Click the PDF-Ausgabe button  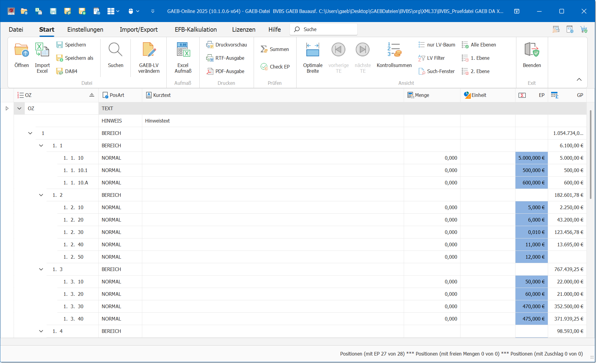(x=226, y=71)
